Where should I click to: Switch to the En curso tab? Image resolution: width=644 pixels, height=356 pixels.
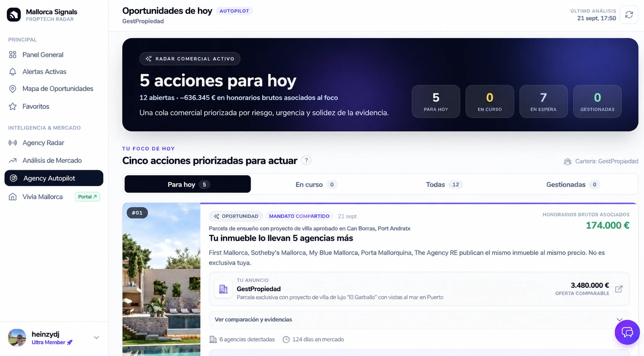pos(316,185)
